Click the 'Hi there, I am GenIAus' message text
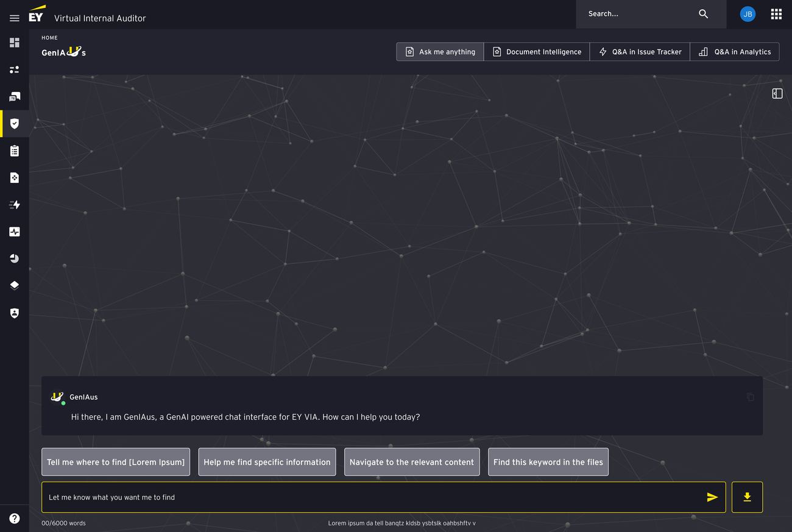792x532 pixels. click(x=246, y=417)
